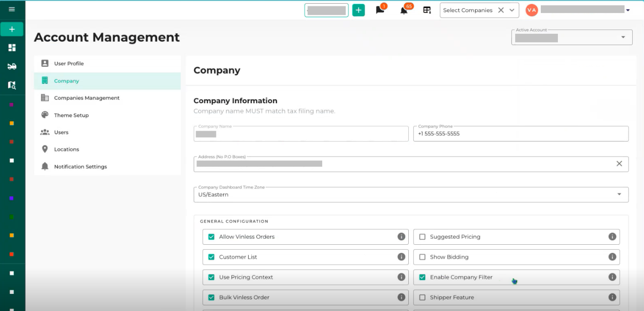
Task: Show info for Use Pricing Context
Action: pyautogui.click(x=401, y=277)
